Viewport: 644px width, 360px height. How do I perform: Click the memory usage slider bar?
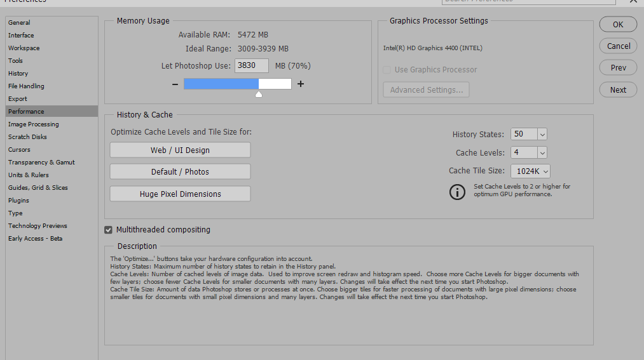(x=237, y=84)
